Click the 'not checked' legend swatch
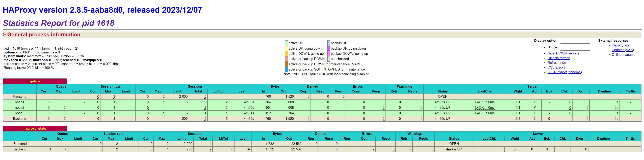Screen dimensions: 644x160 [x=329, y=59]
